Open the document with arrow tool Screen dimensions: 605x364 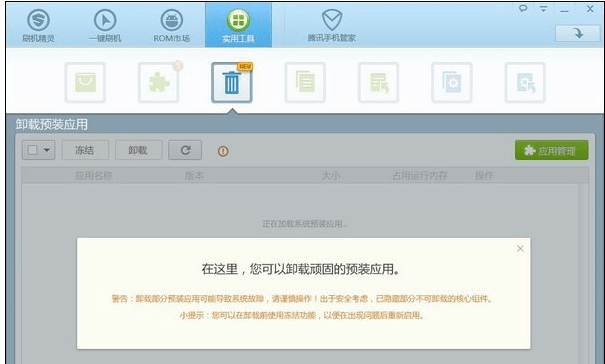click(379, 83)
